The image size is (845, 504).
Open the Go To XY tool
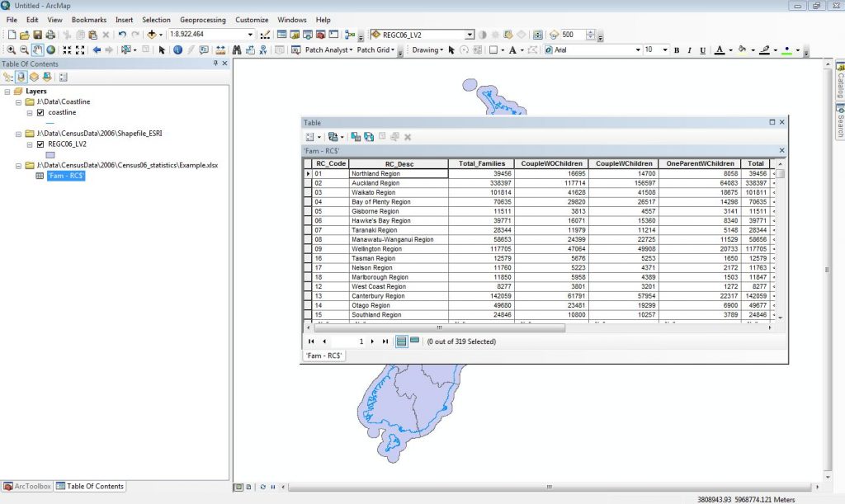(263, 50)
